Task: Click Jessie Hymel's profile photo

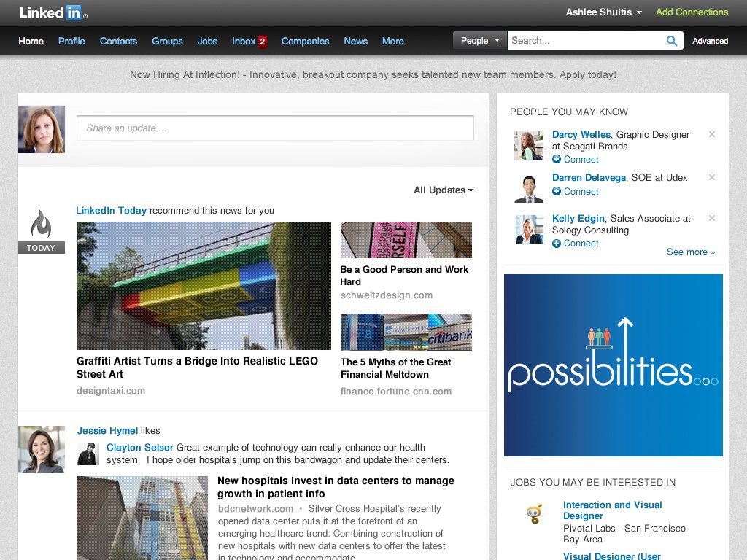Action: pos(41,449)
